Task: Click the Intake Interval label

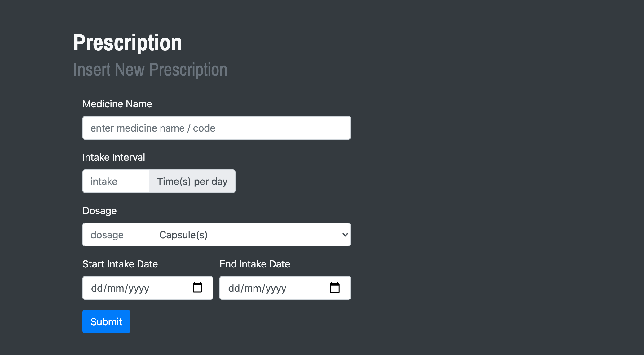Action: [114, 157]
